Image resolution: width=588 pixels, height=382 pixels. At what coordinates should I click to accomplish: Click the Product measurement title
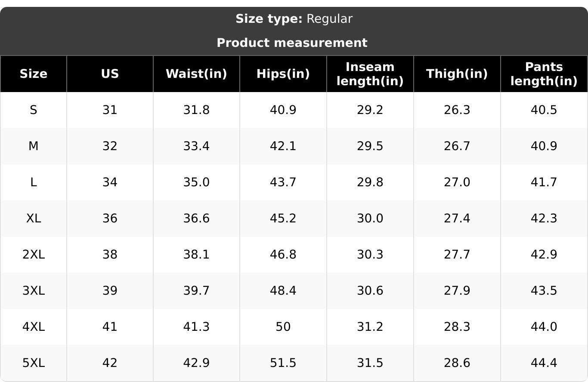point(292,43)
